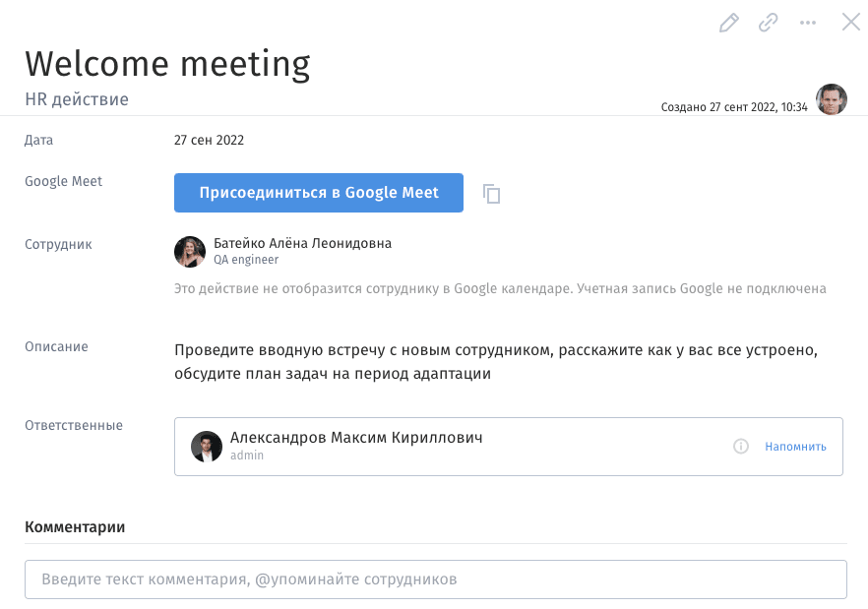The height and width of the screenshot is (609, 868).
Task: Click Батейко Алёна's profile photo
Action: pos(190,252)
